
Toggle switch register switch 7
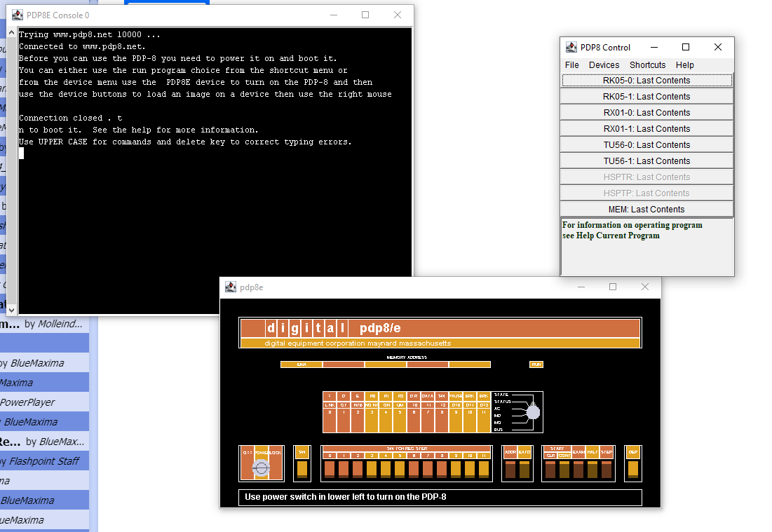click(428, 468)
